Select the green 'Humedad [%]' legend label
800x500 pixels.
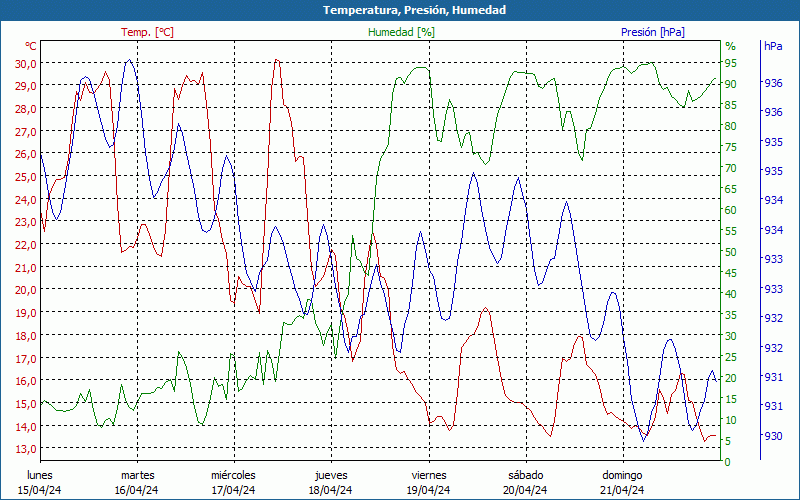click(x=401, y=32)
